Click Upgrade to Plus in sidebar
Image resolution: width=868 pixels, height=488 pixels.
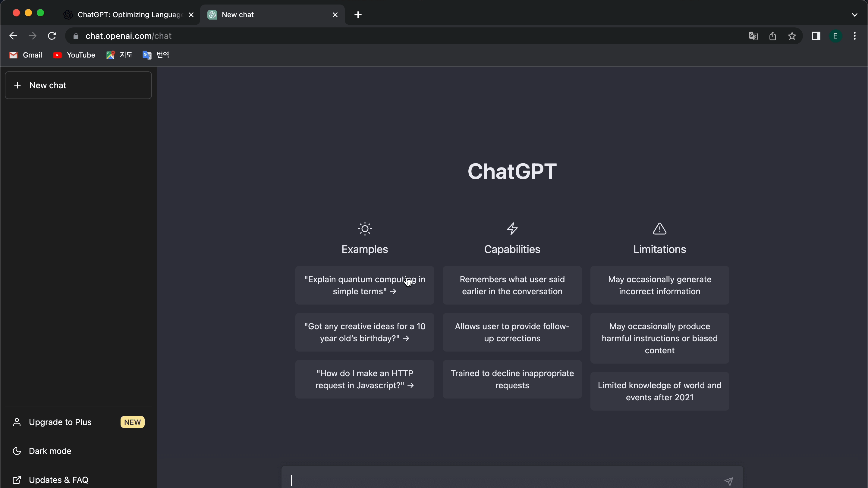[x=78, y=422]
